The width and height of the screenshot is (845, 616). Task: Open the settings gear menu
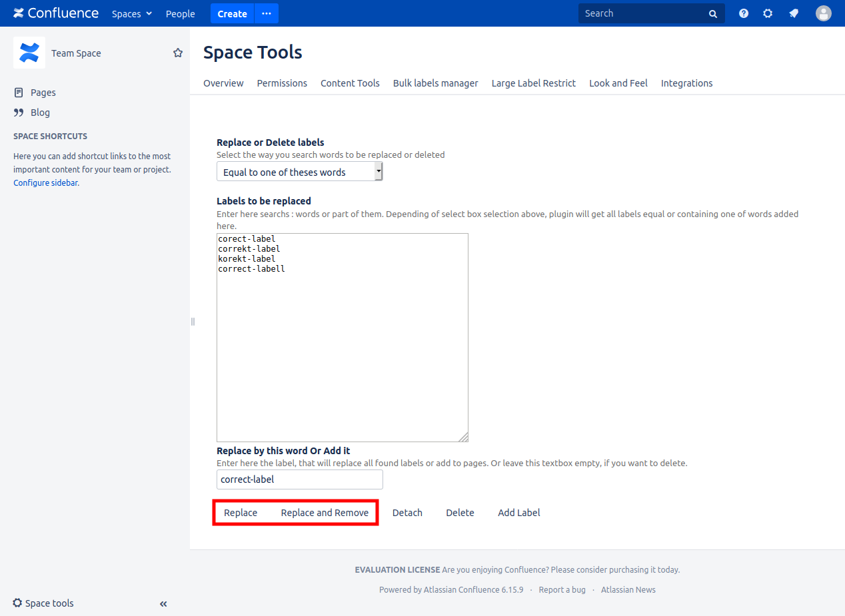[768, 13]
